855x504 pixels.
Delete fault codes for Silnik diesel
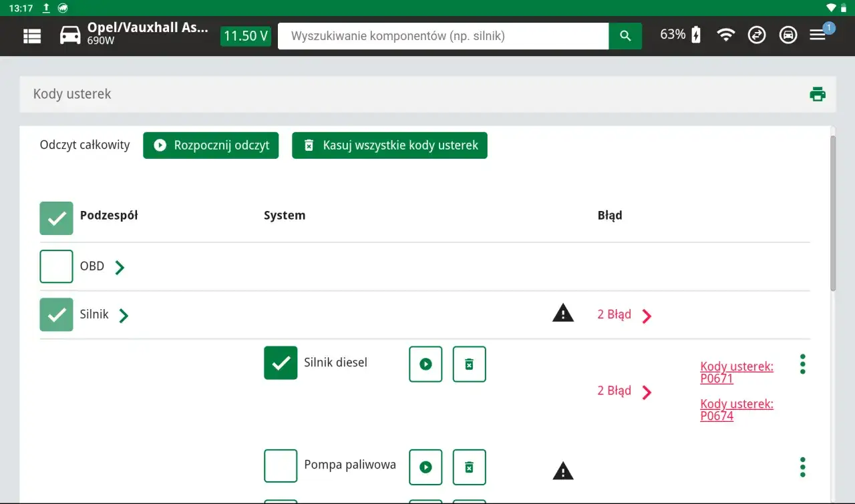469,364
